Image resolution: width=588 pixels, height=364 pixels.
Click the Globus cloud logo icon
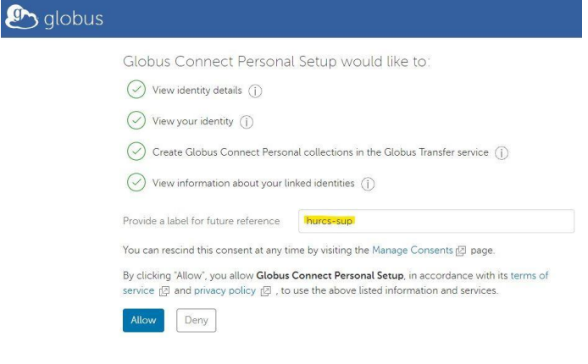[x=21, y=17]
